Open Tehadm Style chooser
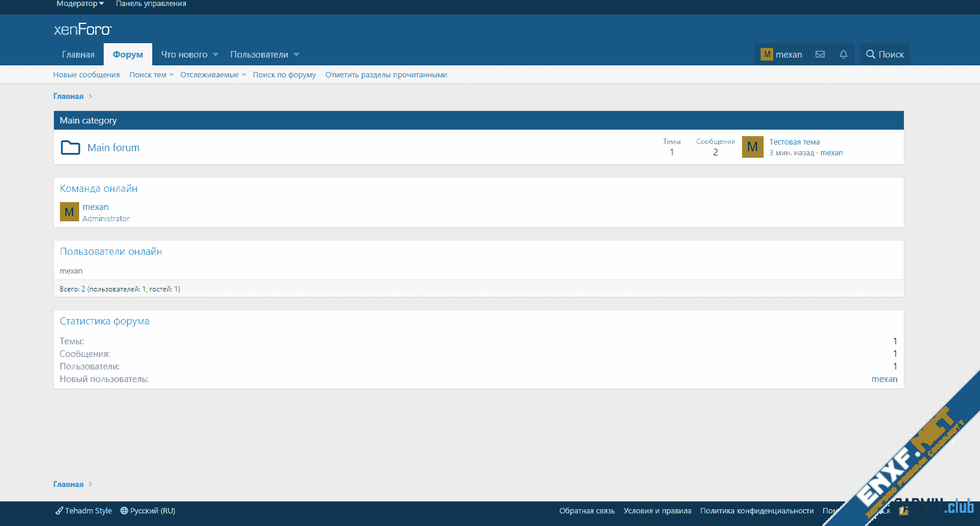This screenshot has height=526, width=980. click(84, 511)
